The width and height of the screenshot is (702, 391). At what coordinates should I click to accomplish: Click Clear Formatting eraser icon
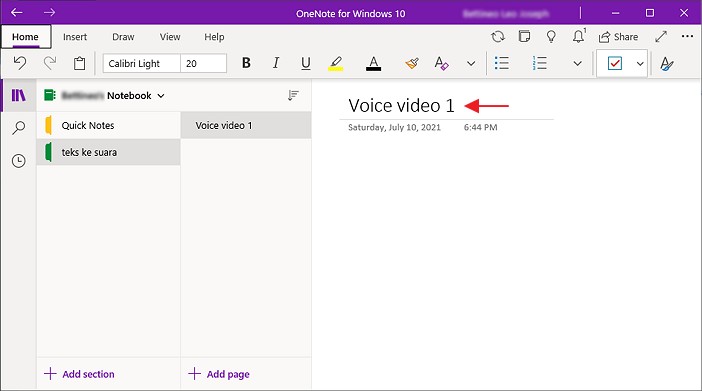tap(441, 63)
